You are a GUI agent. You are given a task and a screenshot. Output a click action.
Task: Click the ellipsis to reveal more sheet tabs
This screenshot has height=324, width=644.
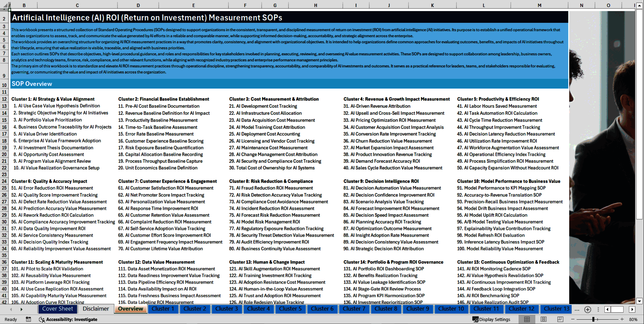[577, 309]
